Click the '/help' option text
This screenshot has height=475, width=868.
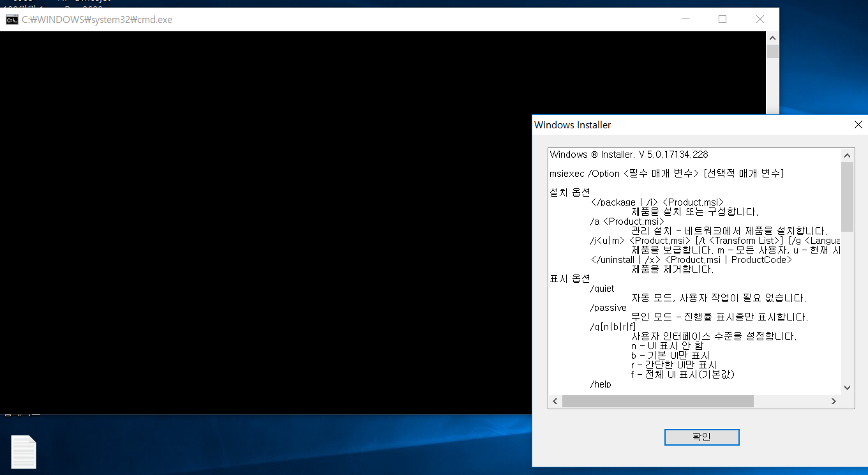(601, 384)
